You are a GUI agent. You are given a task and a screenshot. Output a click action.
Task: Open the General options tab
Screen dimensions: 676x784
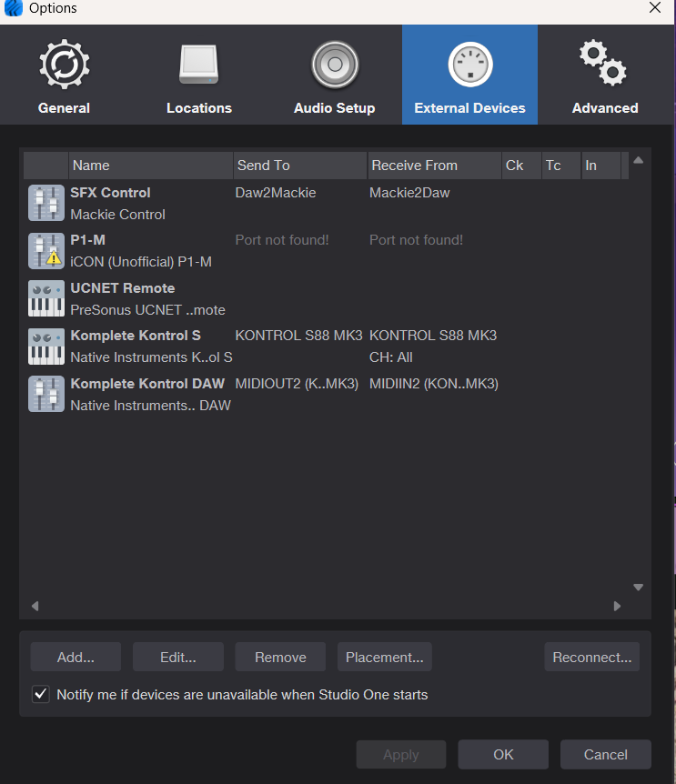[x=64, y=75]
